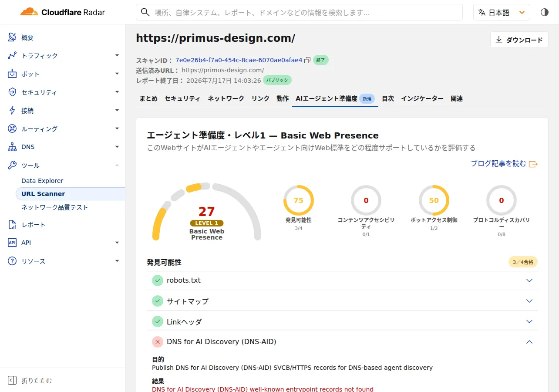Focus the search input field
Image resolution: width=559 pixels, height=392 pixels.
[299, 13]
